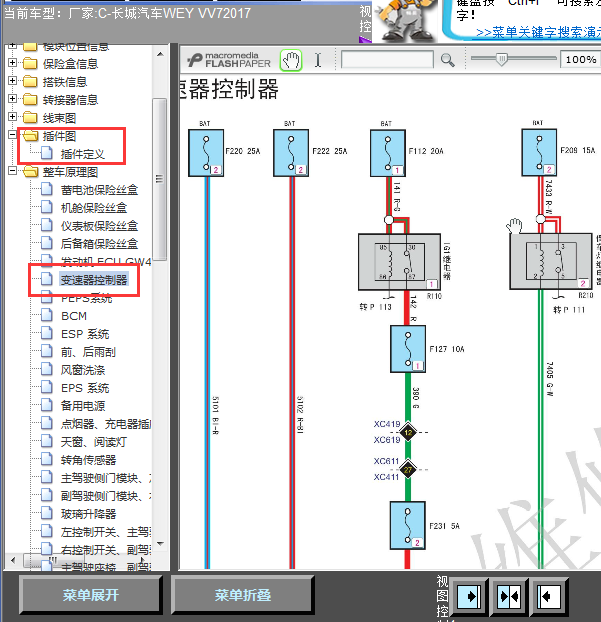Click the page icon beside 玻璃升降器
Viewport: 601px width, 622px height.
pyautogui.click(x=47, y=513)
